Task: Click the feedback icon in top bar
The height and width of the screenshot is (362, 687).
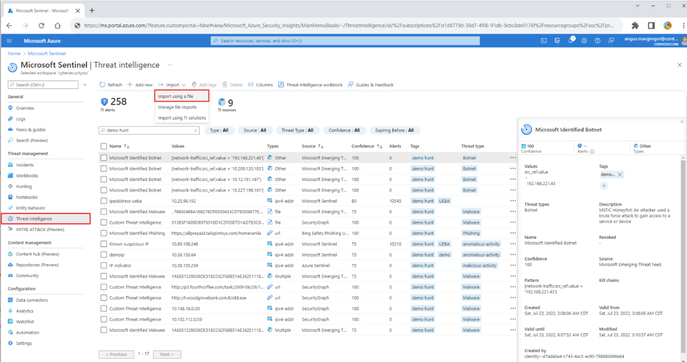Action: (x=611, y=41)
